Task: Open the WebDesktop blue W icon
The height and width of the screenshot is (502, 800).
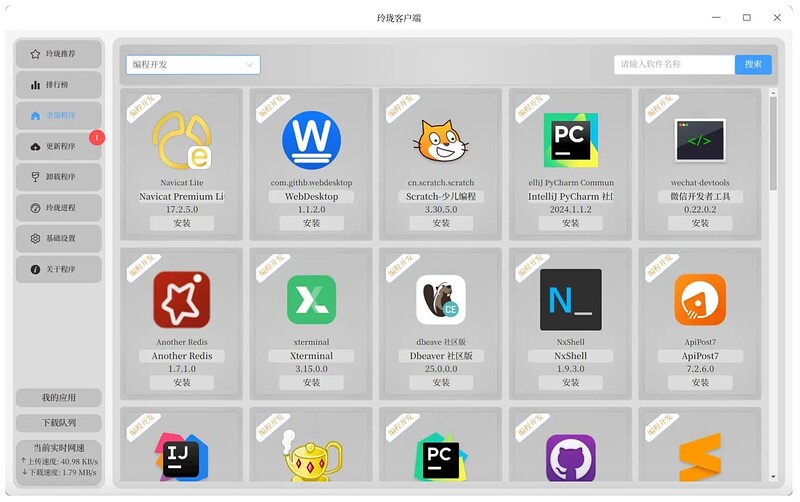Action: pos(311,140)
